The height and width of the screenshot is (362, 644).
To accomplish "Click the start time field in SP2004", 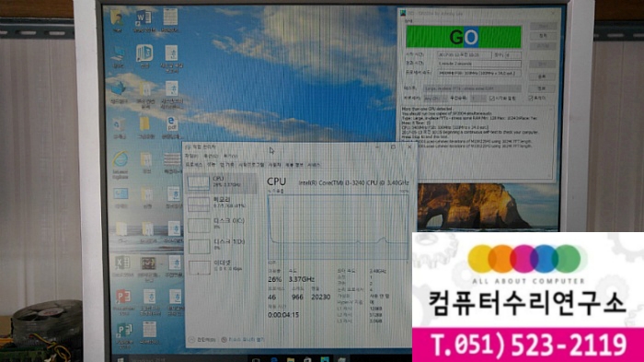I will click(464, 54).
